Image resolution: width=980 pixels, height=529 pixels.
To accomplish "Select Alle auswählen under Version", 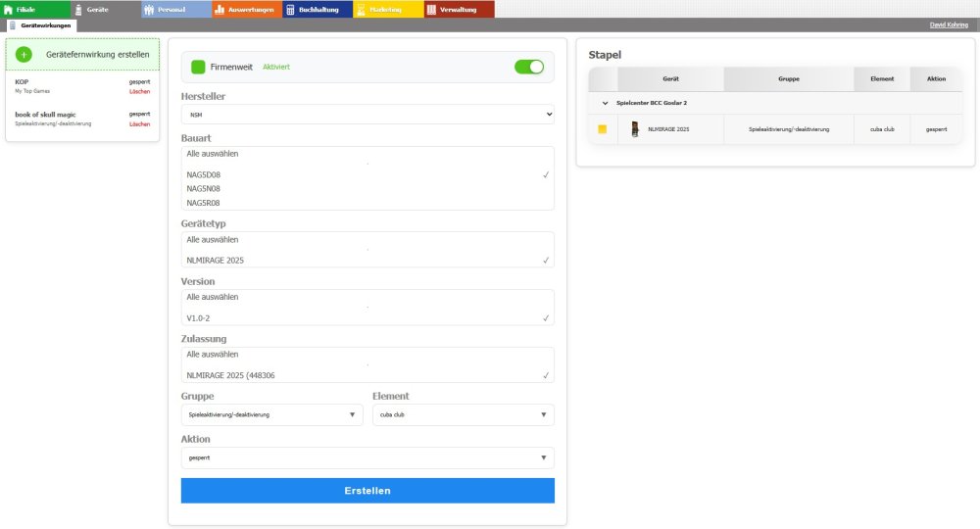I will click(367, 297).
